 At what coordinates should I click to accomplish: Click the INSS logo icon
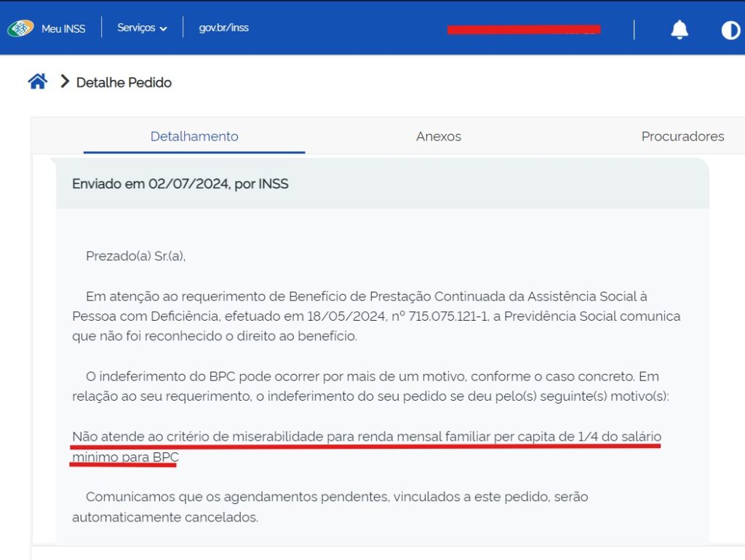coord(20,28)
